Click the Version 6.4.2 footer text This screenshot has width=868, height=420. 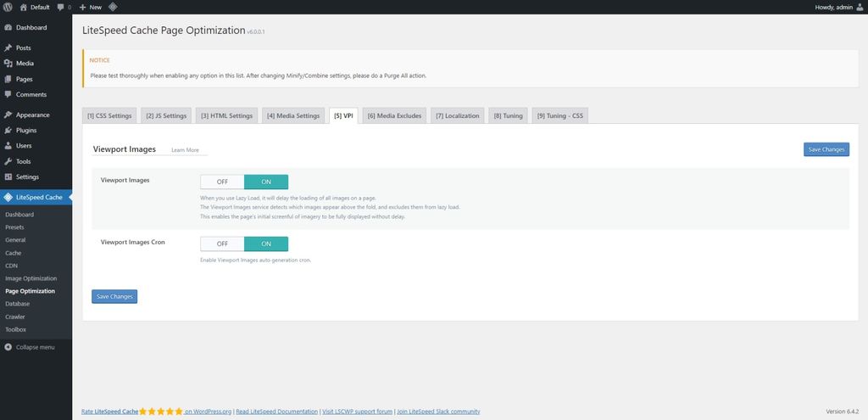(x=842, y=412)
